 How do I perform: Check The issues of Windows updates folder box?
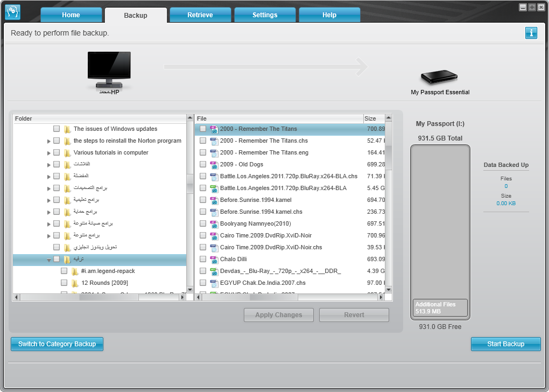(57, 129)
